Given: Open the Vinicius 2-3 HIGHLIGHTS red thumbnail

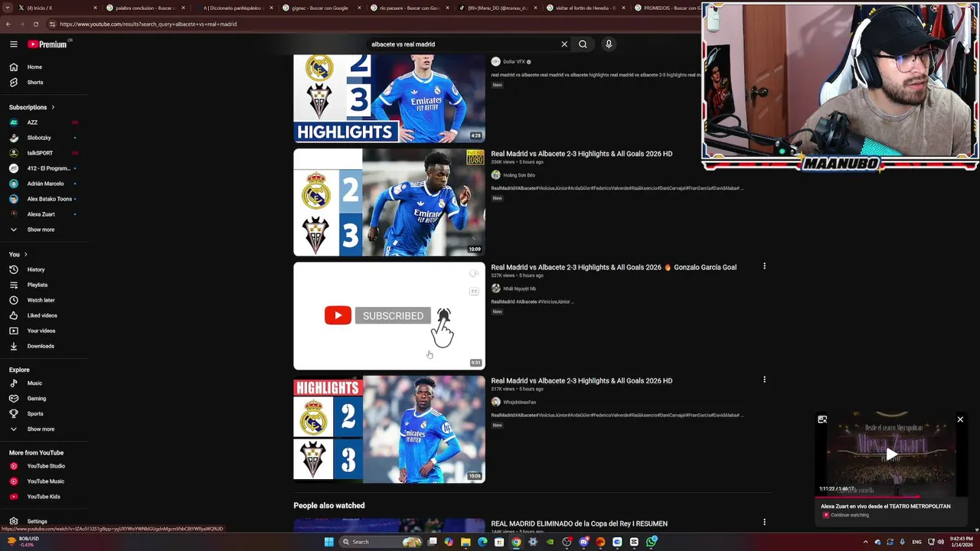Looking at the screenshot, I should click(389, 429).
